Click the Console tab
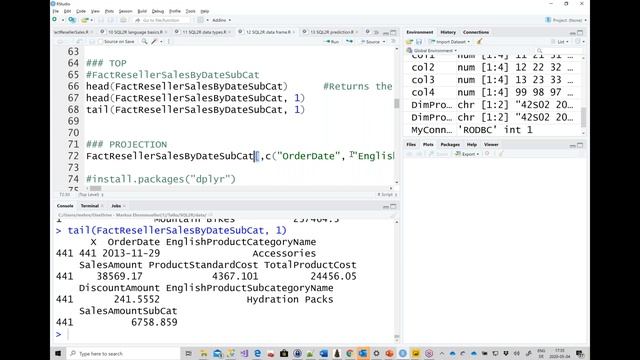 tap(65, 206)
